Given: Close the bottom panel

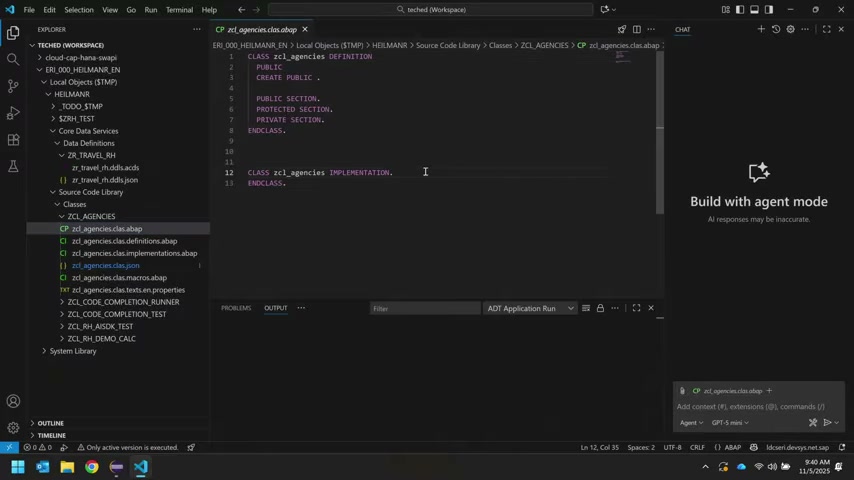Looking at the screenshot, I should (x=651, y=308).
